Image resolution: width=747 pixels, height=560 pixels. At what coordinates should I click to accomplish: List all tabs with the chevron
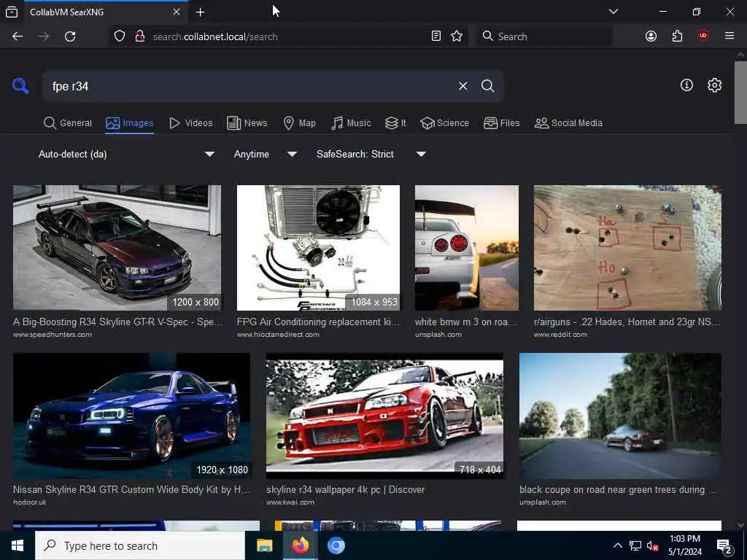(x=613, y=12)
